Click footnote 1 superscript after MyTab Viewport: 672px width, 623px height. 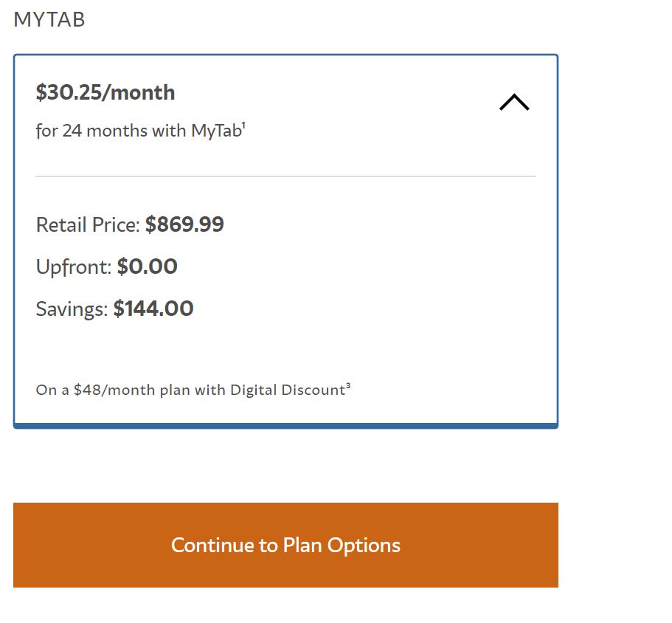(x=243, y=125)
